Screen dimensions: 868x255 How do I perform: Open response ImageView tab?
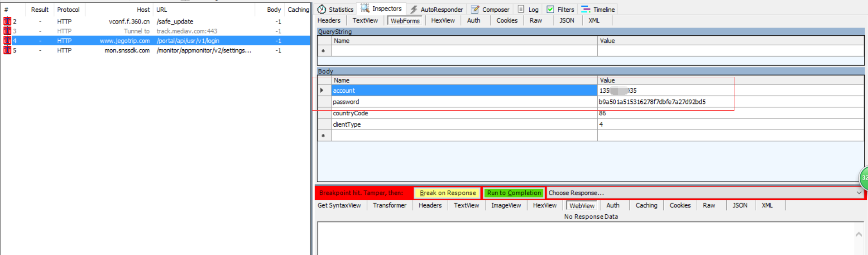(x=506, y=205)
